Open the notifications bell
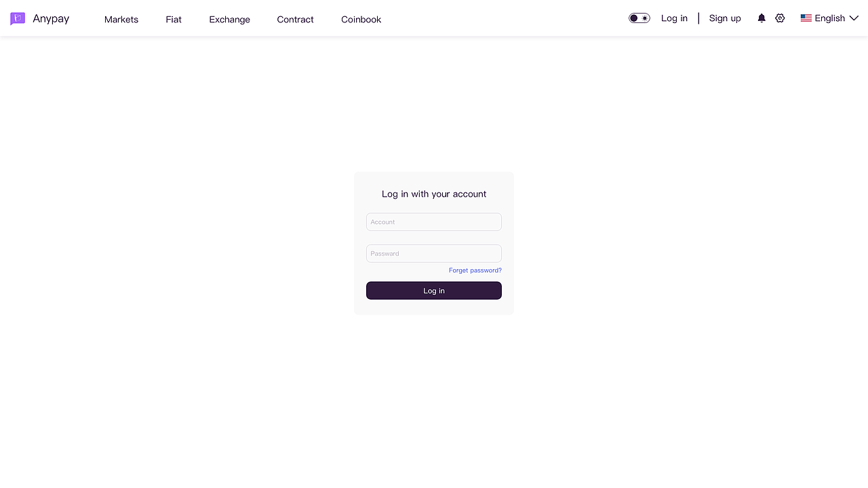 pos(762,18)
